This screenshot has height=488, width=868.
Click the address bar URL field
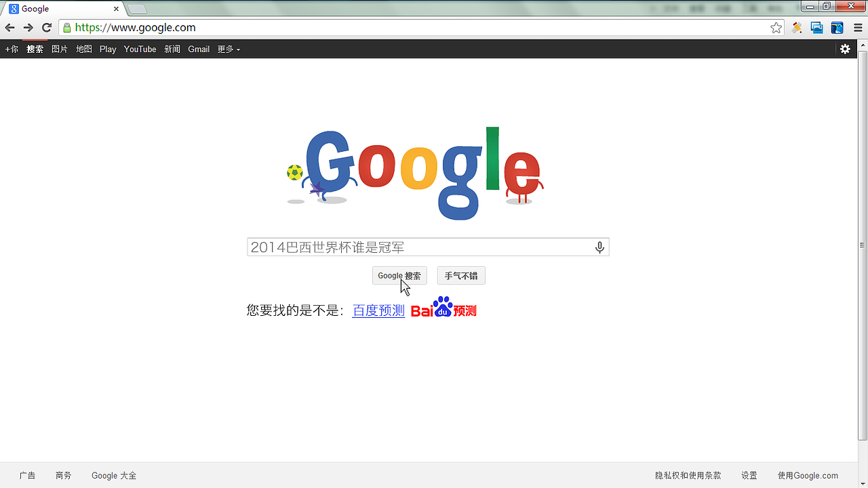(x=420, y=28)
